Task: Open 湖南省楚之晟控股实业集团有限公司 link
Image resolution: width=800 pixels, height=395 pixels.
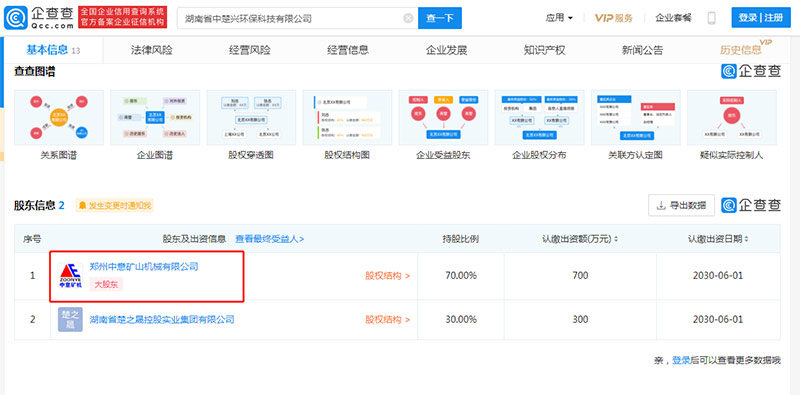Action: coord(162,320)
